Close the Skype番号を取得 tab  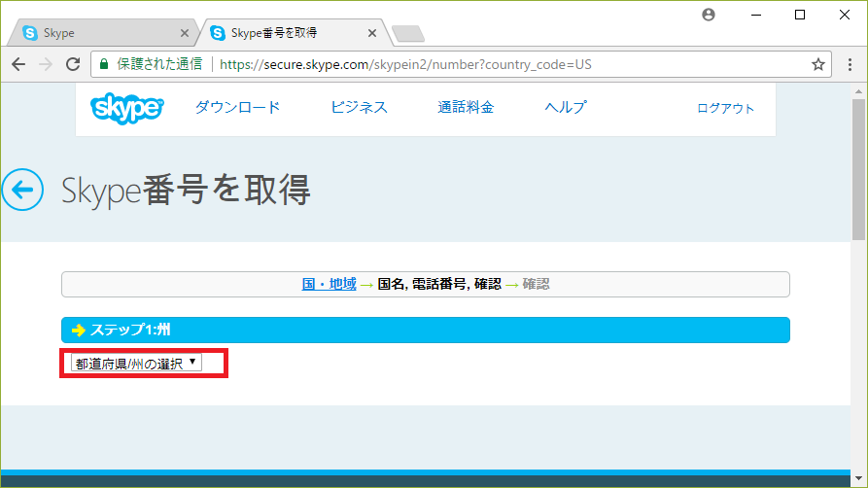[372, 33]
